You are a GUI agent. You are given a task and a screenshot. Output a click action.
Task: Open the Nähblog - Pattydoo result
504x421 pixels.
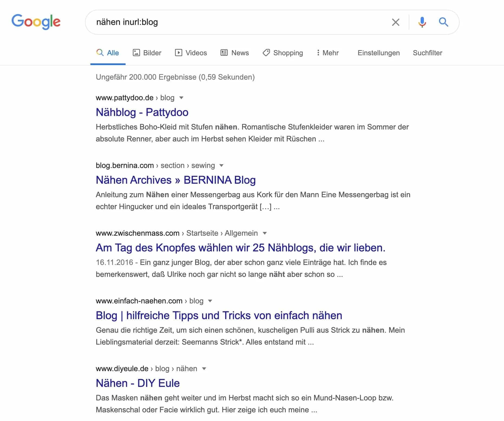click(x=142, y=112)
